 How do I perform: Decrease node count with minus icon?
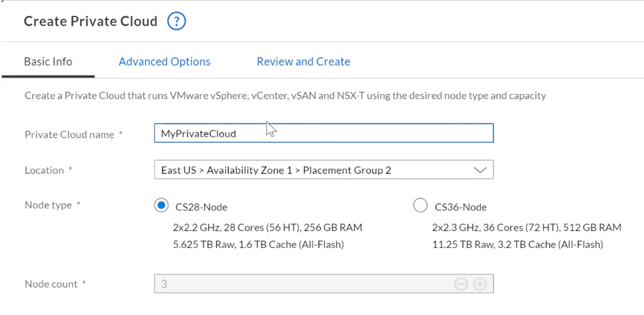point(461,284)
